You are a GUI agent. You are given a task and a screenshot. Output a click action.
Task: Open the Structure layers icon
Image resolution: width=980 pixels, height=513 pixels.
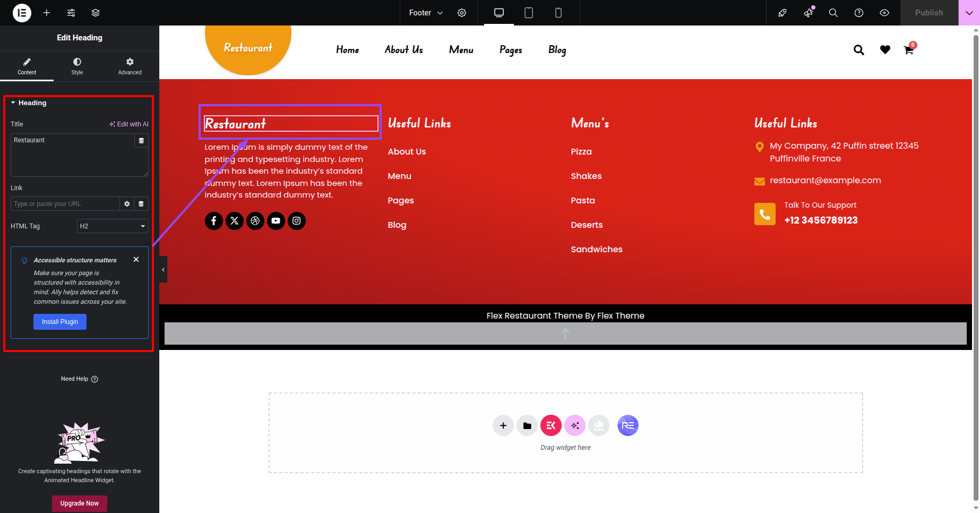pos(96,13)
